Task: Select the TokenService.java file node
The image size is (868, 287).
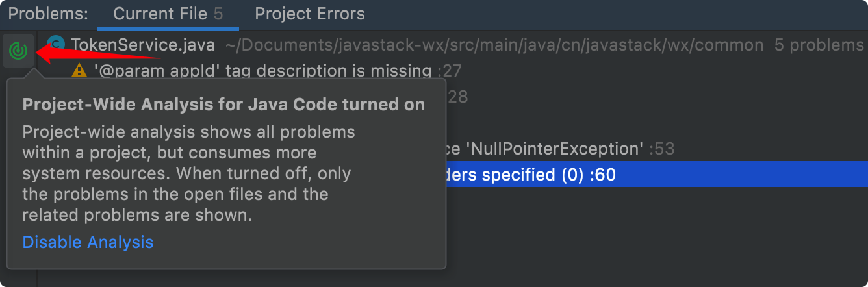Action: 142,45
